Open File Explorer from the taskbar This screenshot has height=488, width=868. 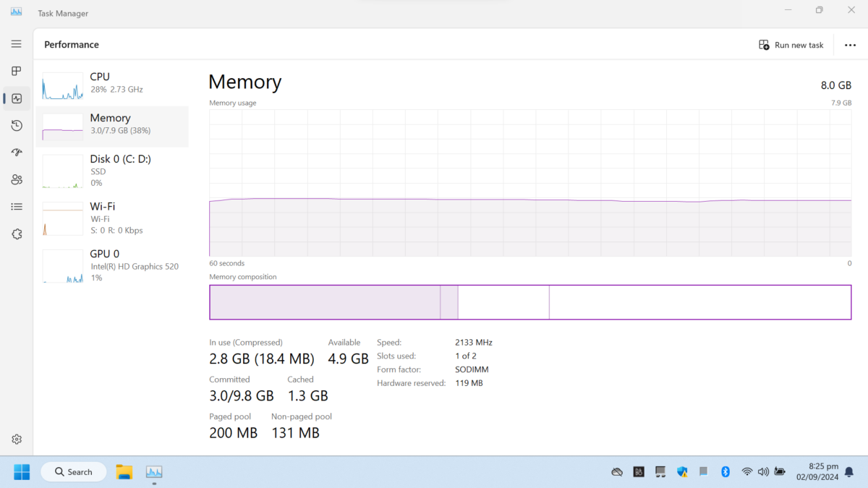tap(124, 472)
